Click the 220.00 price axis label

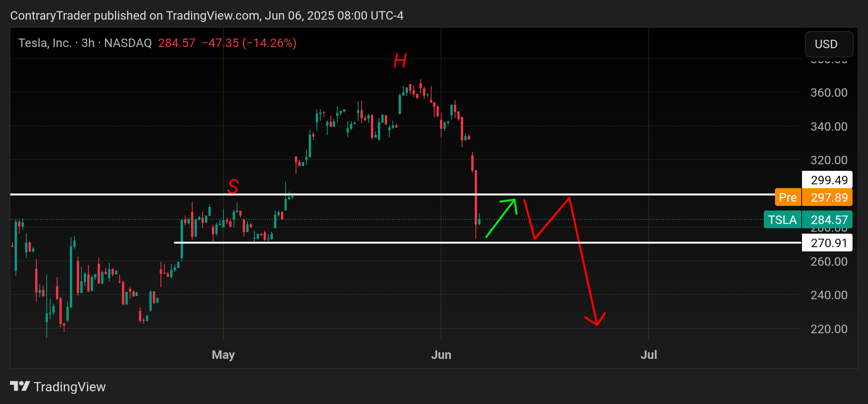pyautogui.click(x=829, y=329)
